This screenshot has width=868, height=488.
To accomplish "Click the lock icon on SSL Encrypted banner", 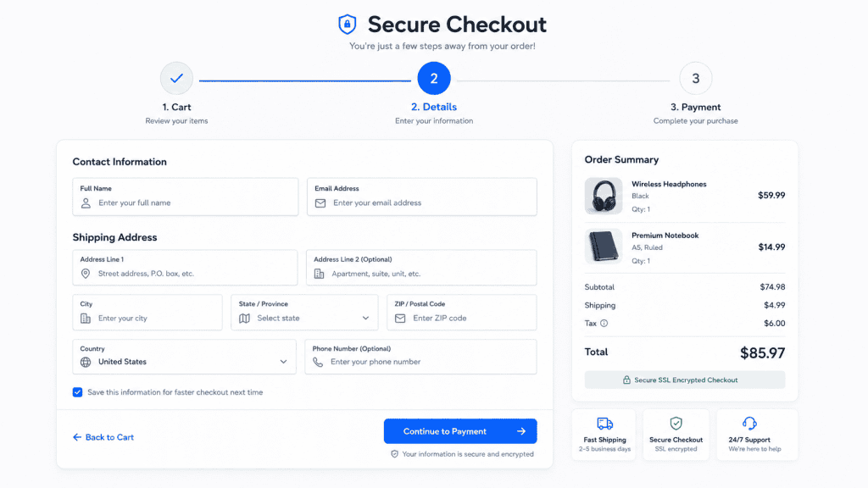I will [626, 380].
